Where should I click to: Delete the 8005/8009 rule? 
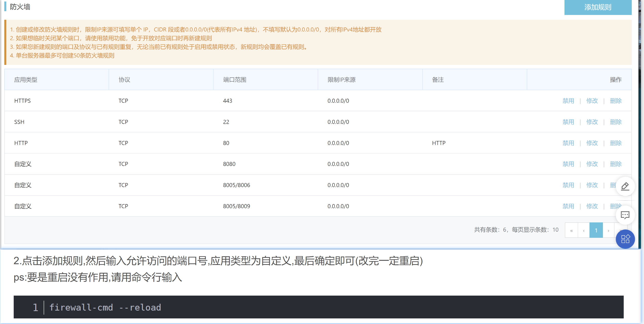(616, 206)
